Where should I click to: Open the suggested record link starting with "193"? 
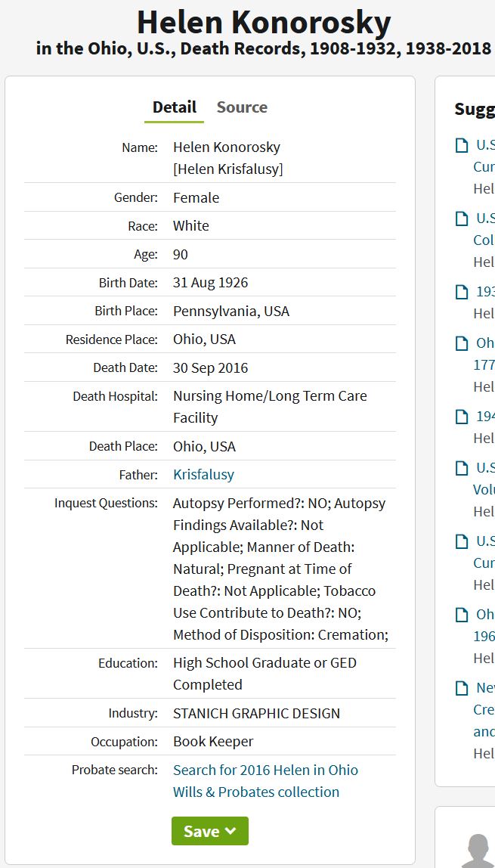[485, 292]
